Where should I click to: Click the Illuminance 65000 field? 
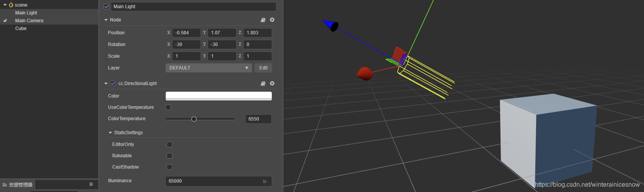pos(219,181)
